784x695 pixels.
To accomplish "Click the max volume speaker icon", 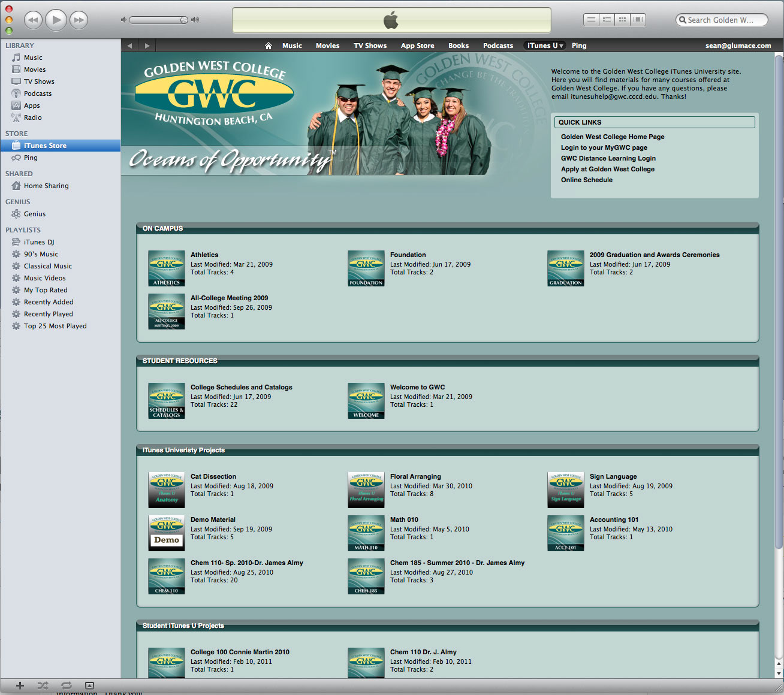I will 195,20.
